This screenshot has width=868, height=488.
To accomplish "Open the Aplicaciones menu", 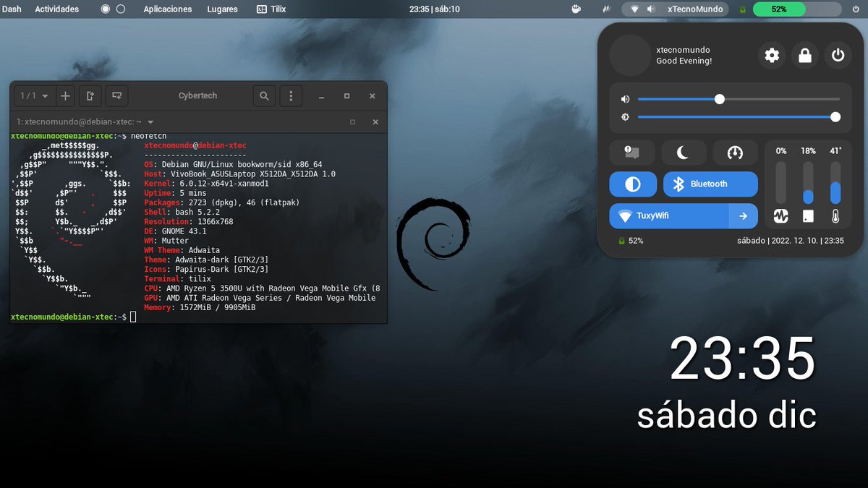I will pyautogui.click(x=167, y=9).
